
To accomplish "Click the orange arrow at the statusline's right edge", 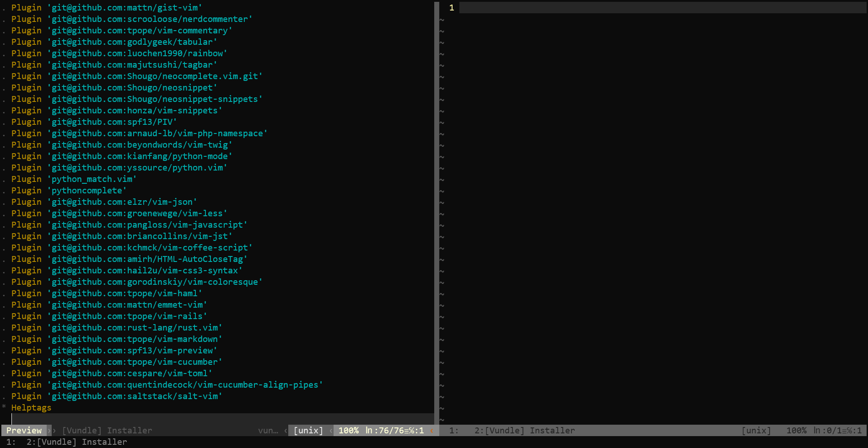I will click(x=431, y=430).
